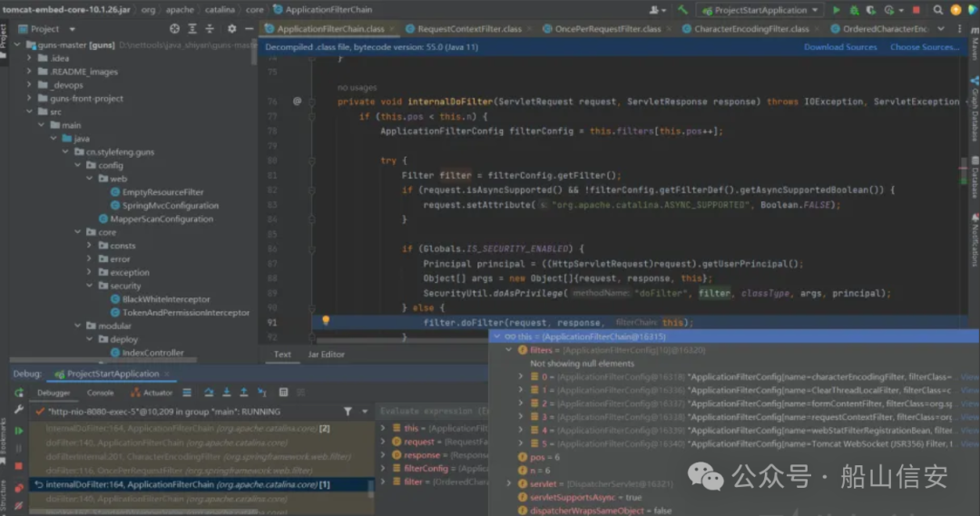Show hidden editor tabs chevron
This screenshot has height=516, width=980.
[941, 29]
